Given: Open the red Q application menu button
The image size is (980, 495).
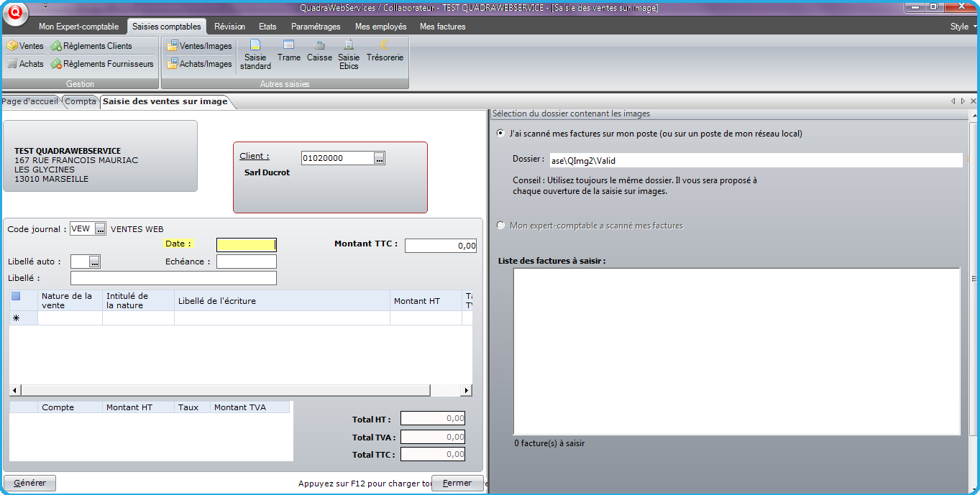Looking at the screenshot, I should tap(15, 13).
